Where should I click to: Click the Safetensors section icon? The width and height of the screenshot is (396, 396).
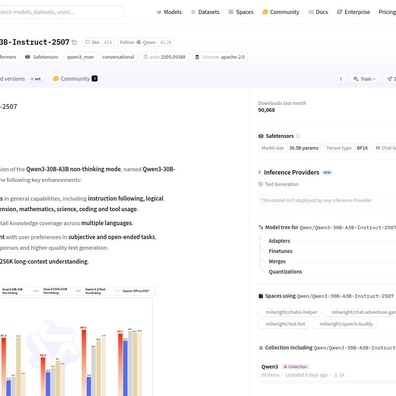261,136
